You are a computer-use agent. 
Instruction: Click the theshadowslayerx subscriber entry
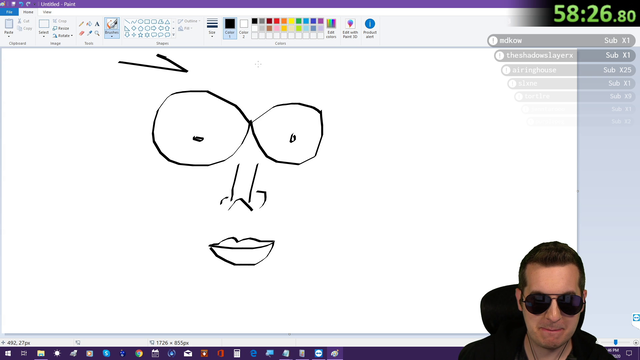click(565, 55)
